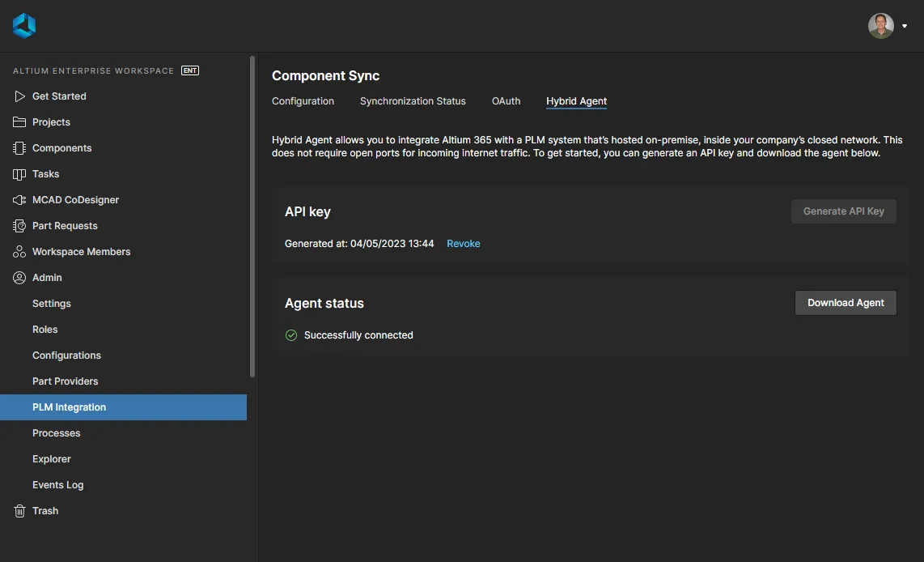This screenshot has height=562, width=924.
Task: Click the Hybrid Agent description paragraph
Action: click(x=587, y=147)
